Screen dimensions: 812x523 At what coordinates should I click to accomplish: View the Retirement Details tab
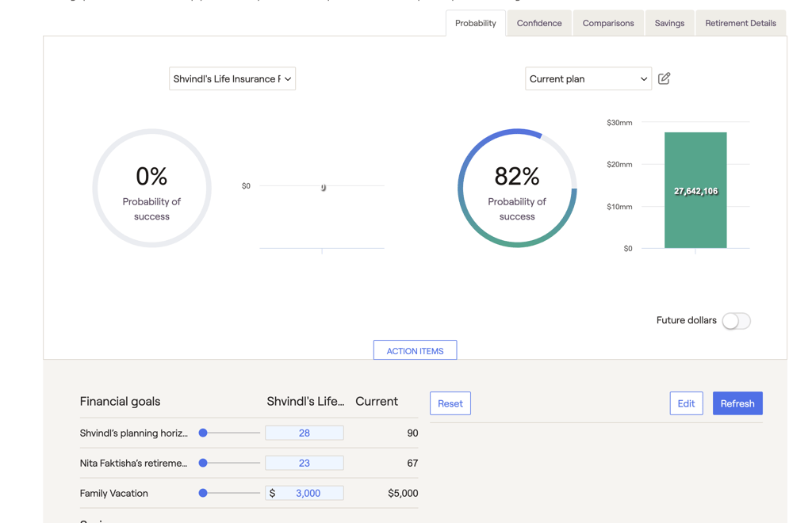coord(740,23)
